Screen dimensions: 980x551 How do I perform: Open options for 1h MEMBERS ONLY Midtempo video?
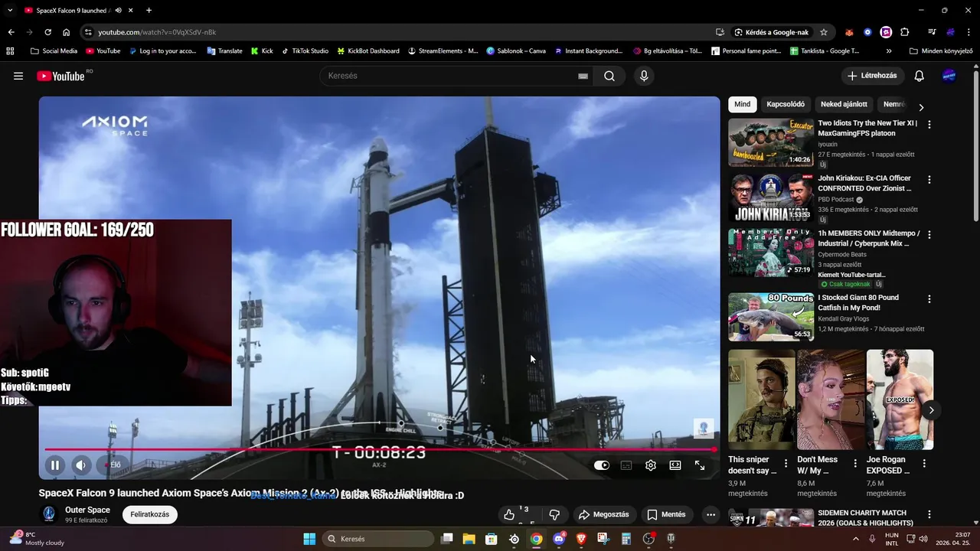[x=929, y=234]
